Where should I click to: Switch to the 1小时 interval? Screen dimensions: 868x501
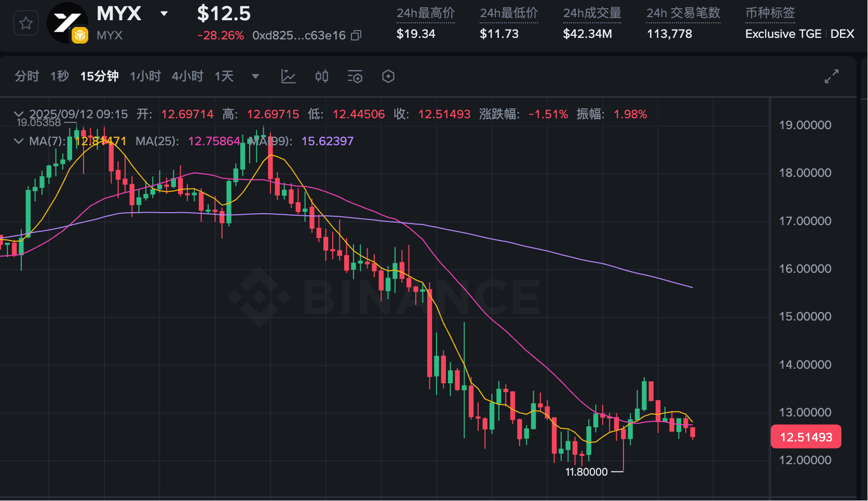(145, 77)
